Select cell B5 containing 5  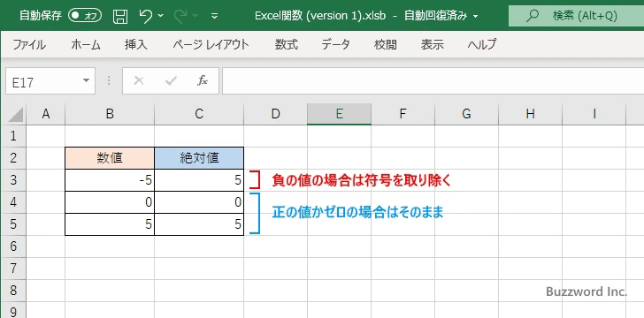click(110, 224)
